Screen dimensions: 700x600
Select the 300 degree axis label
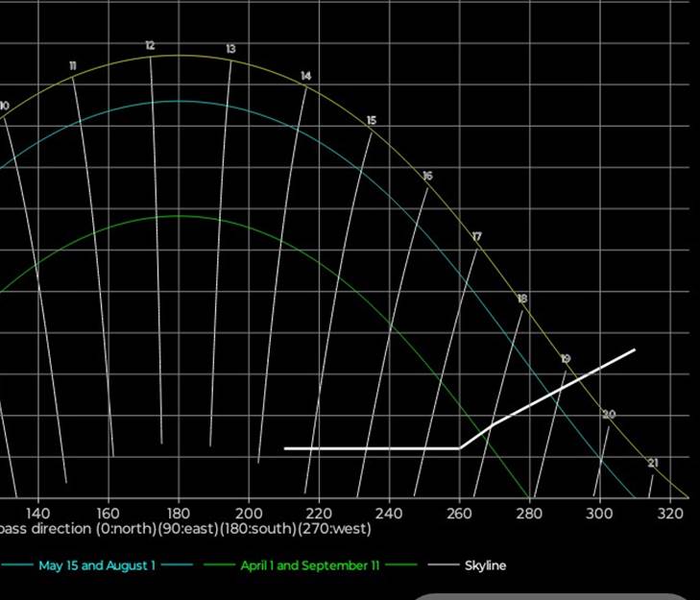[599, 513]
